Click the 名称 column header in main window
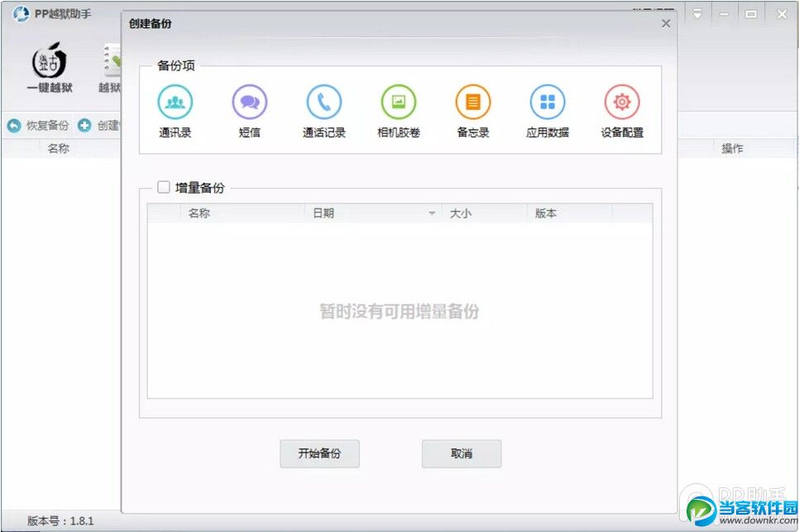 [x=58, y=148]
